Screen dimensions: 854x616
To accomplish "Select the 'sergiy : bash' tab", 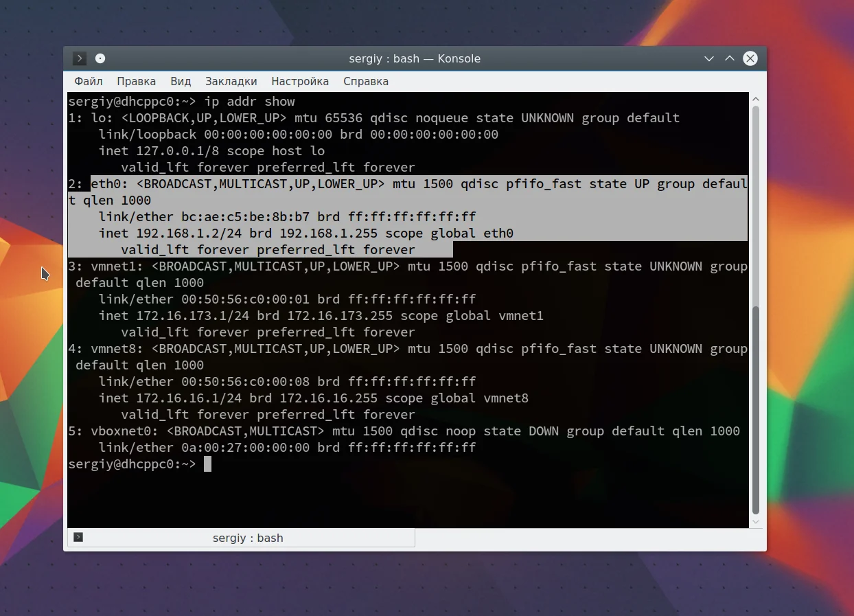I will [x=242, y=538].
